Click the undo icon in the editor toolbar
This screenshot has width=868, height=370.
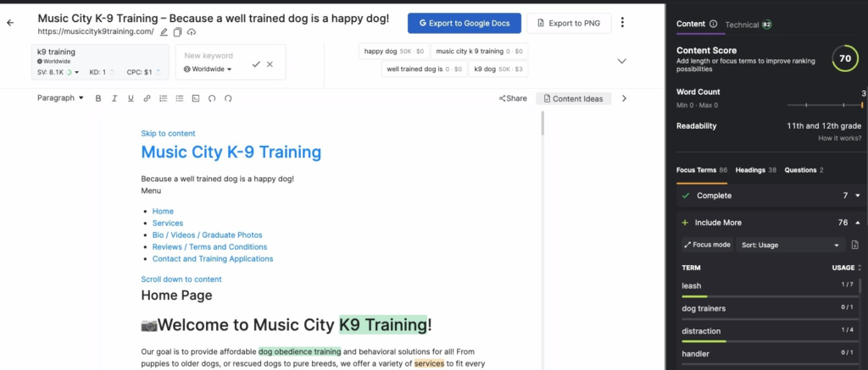click(211, 98)
